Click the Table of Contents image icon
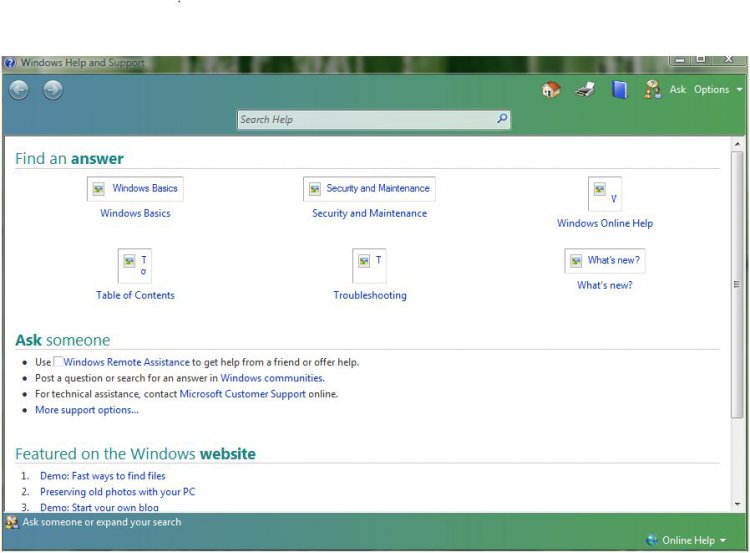The image size is (750, 553). click(134, 265)
